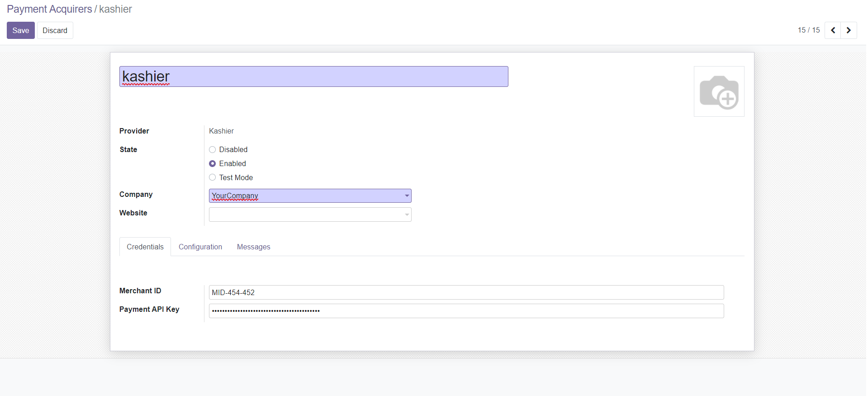This screenshot has width=868, height=396.
Task: Click the Kashier provider value
Action: pos(221,131)
